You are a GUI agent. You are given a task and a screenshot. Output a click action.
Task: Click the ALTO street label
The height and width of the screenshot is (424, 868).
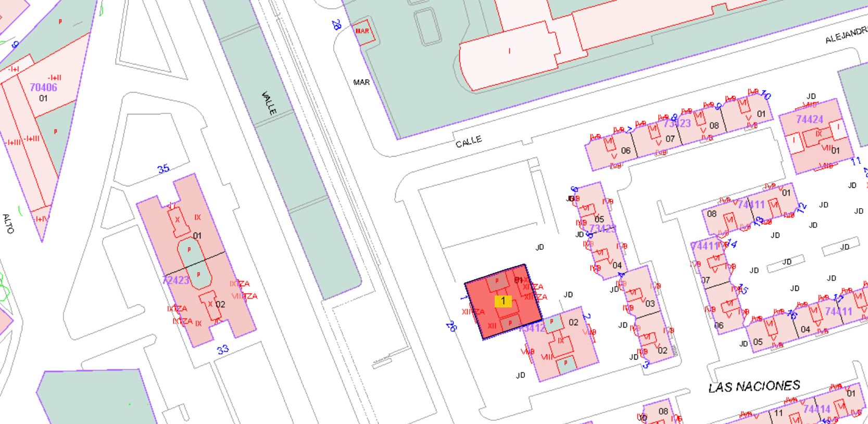(8, 224)
